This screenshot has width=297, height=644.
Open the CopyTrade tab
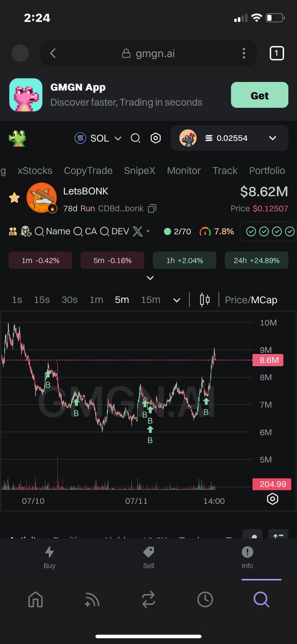click(x=88, y=171)
